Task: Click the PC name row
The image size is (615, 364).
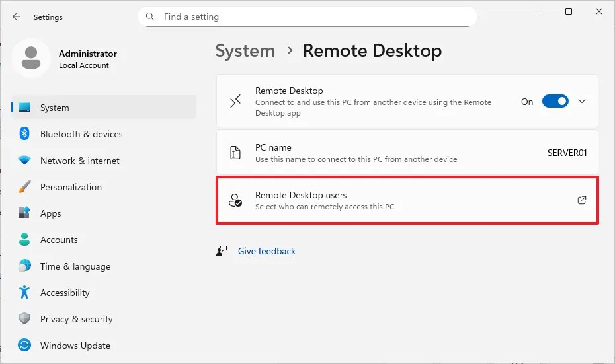Action: [407, 153]
